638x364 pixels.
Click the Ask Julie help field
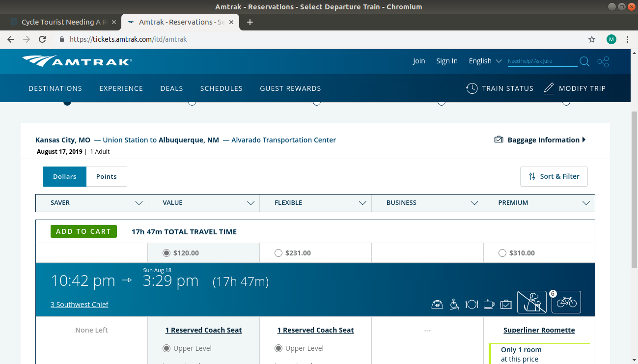point(542,61)
